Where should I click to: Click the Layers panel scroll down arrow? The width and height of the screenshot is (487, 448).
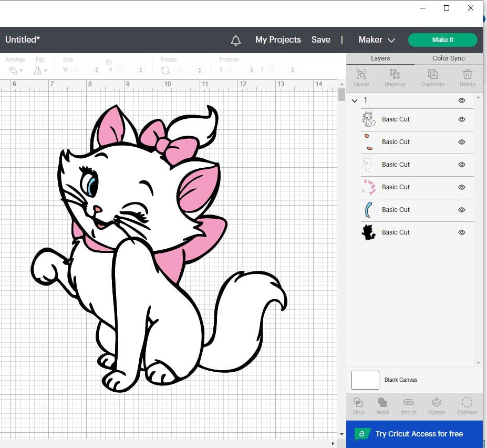pos(478,363)
